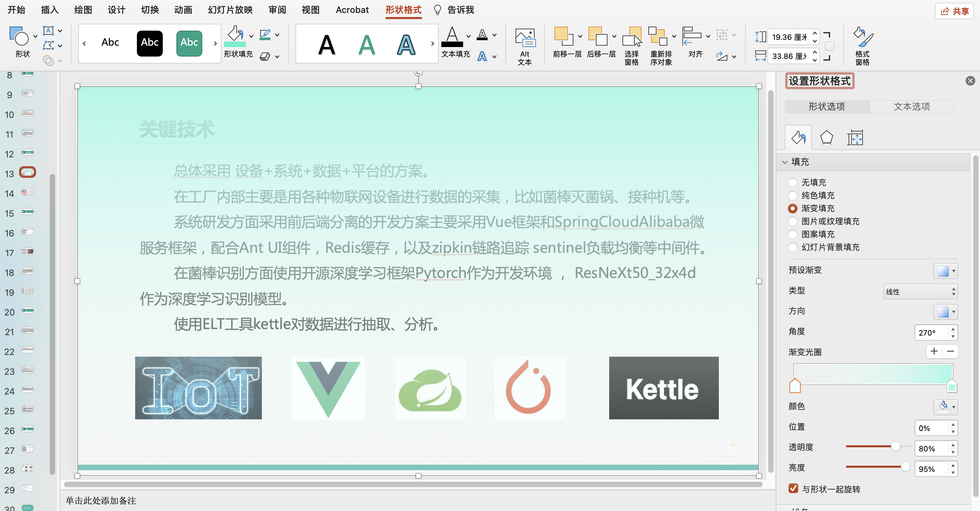Click the text effects blue A icon
Image resolution: width=980 pixels, height=511 pixels.
point(483,57)
